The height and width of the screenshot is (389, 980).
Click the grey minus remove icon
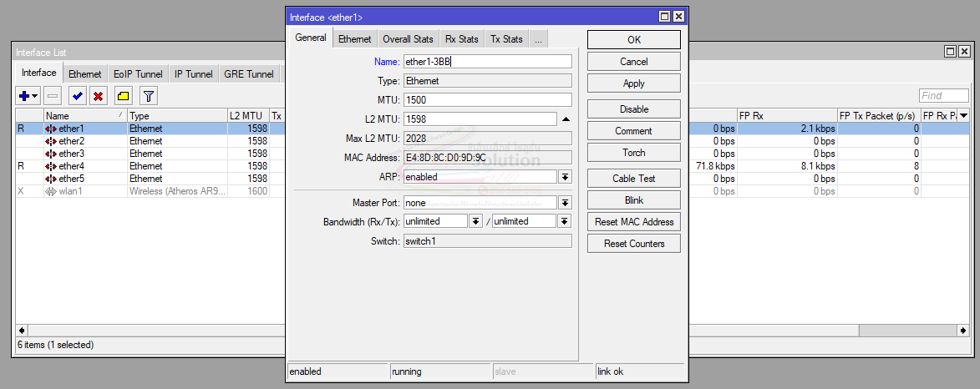[x=53, y=96]
